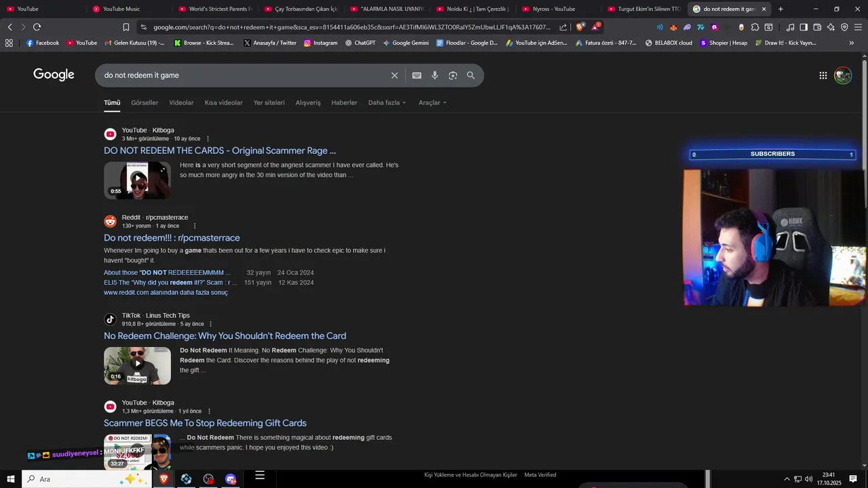Click the browser address bar URL
This screenshot has width=868, height=488.
[x=352, y=27]
